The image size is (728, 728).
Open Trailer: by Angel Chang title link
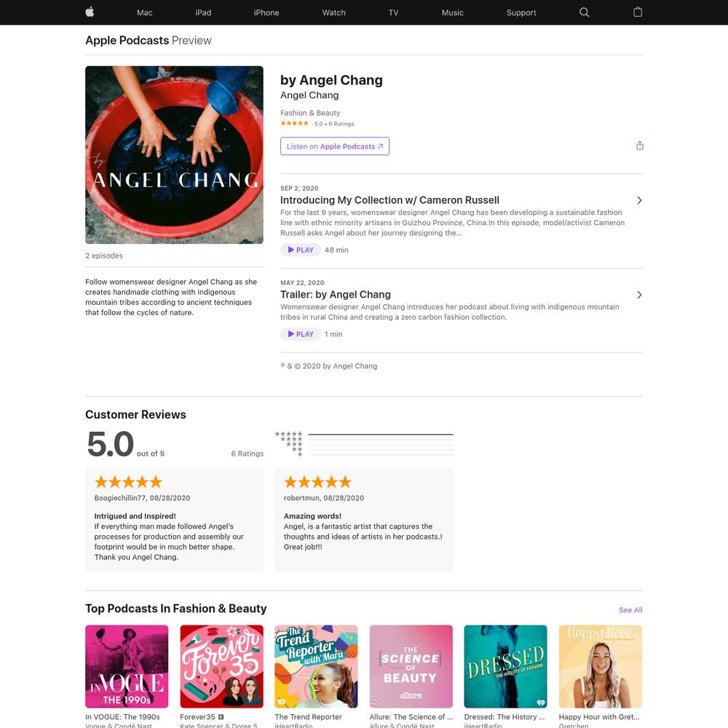tap(335, 294)
